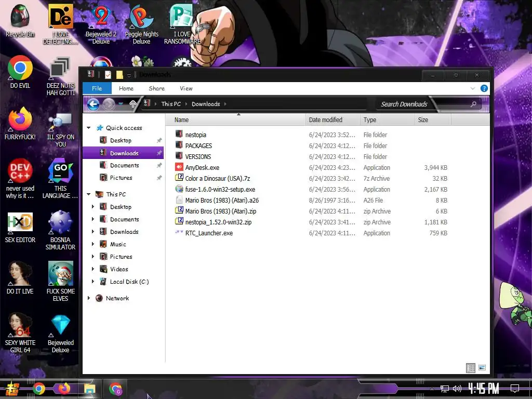This screenshot has height=399, width=532.
Task: Sort by Date modified column header
Action: (333, 120)
